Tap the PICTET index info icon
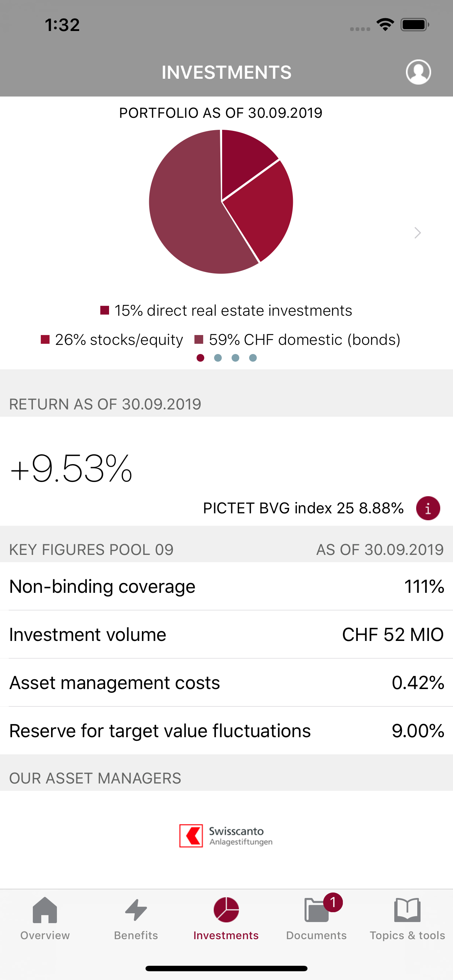 point(428,508)
